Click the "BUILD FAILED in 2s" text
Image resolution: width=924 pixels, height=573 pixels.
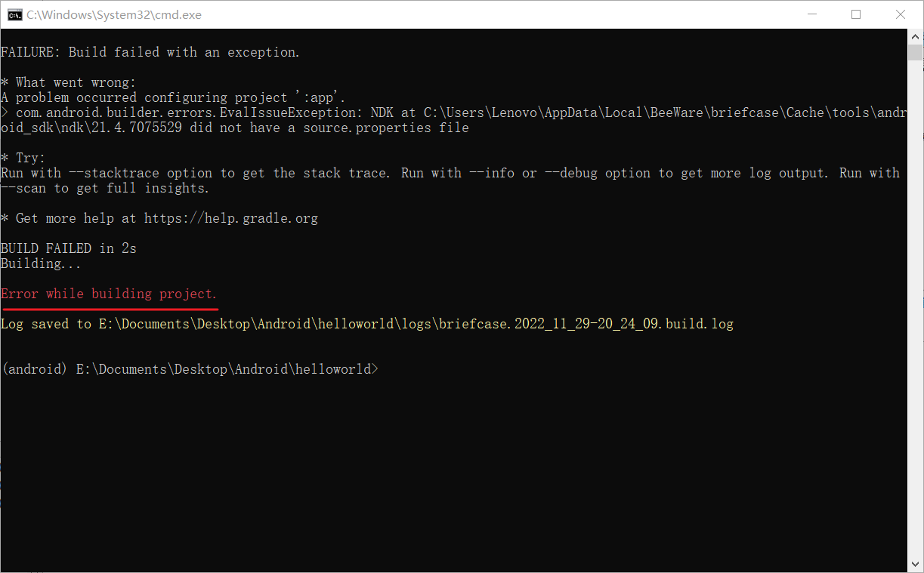click(69, 248)
